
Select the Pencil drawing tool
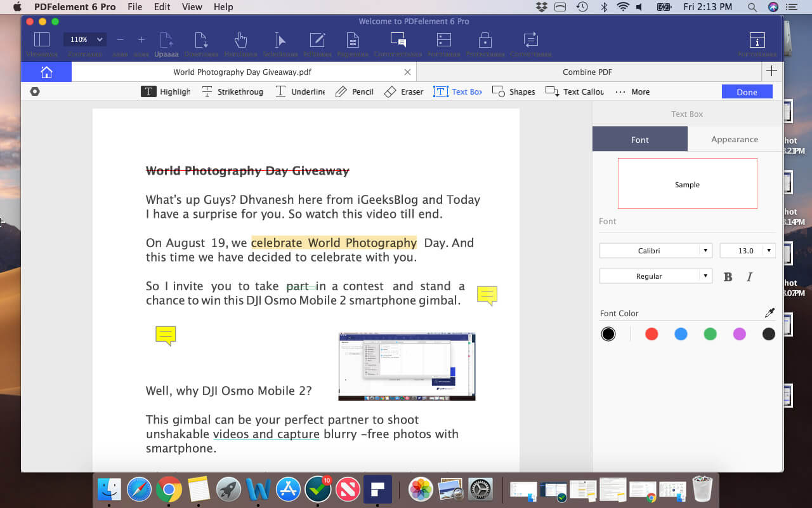[354, 91]
